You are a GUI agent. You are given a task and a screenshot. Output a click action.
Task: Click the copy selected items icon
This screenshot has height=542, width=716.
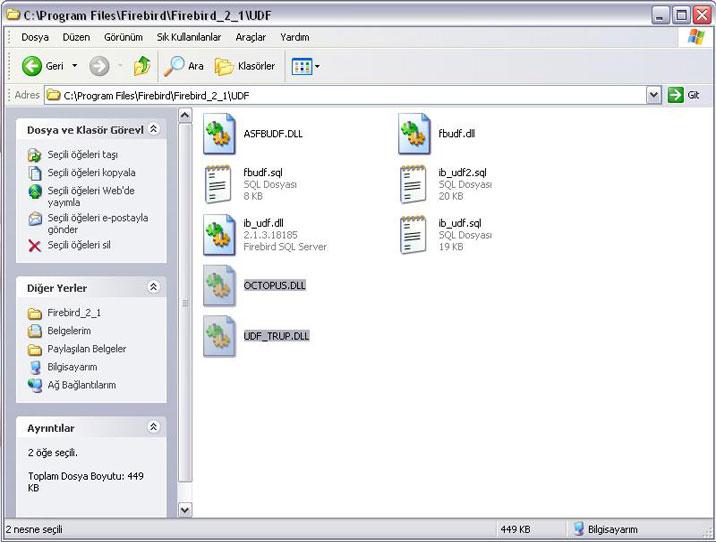[35, 174]
